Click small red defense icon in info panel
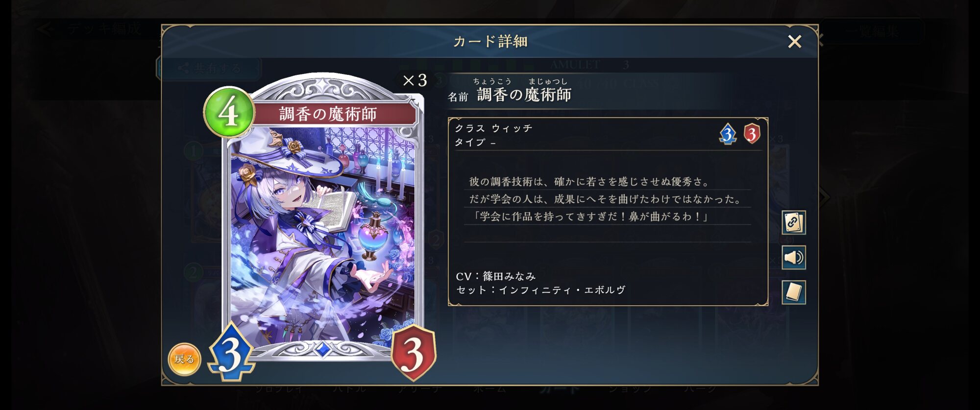980x410 pixels. (x=752, y=134)
